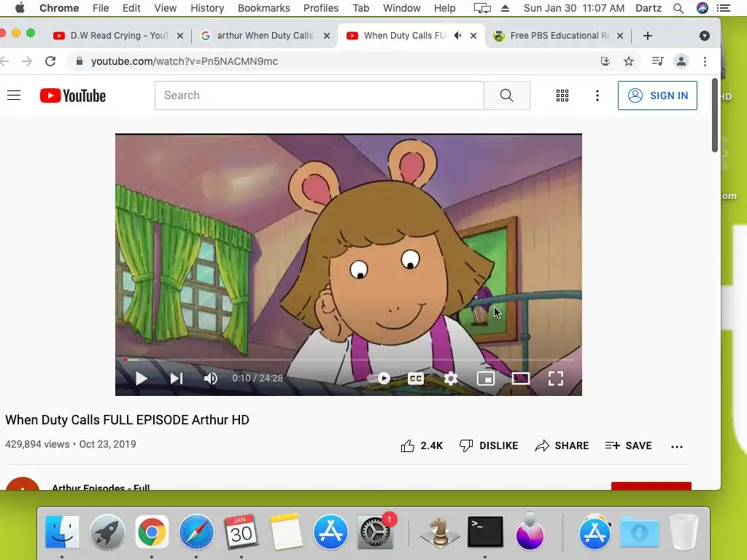Mute the video volume

tap(211, 378)
